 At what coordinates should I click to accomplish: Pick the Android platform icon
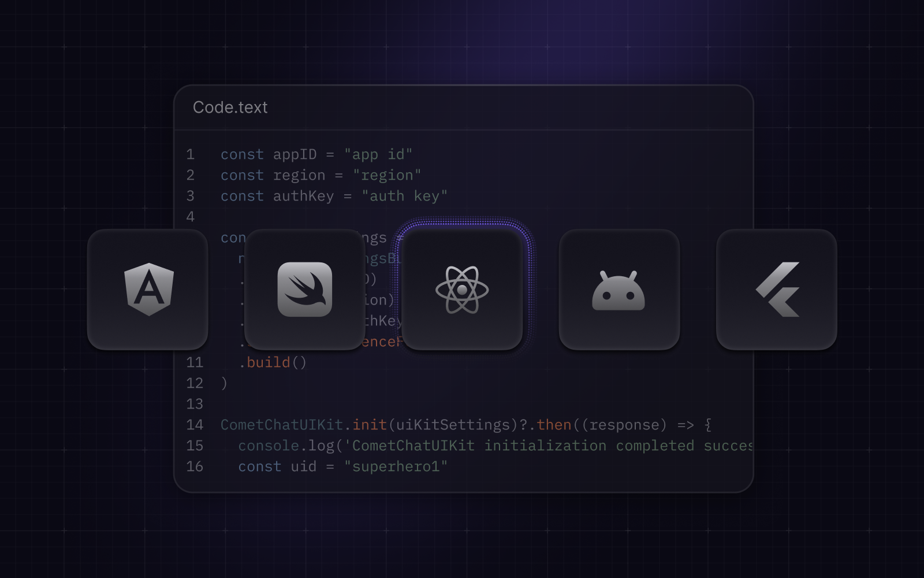click(x=619, y=289)
